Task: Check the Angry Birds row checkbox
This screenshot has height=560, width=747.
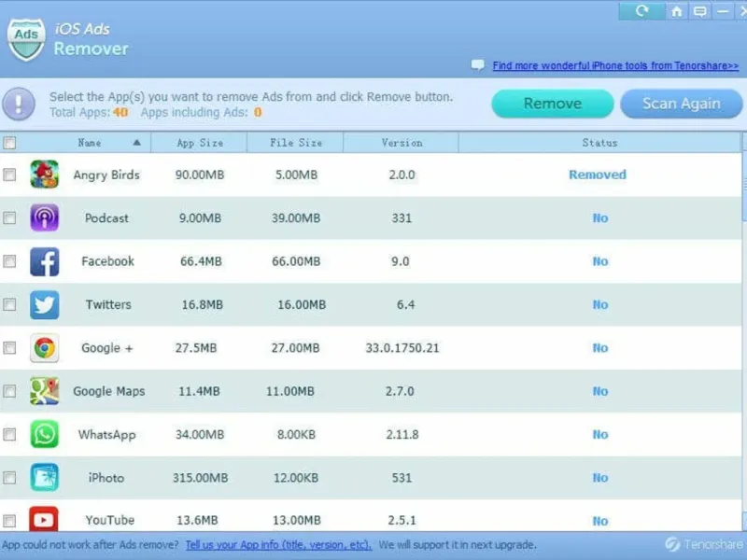Action: point(9,175)
